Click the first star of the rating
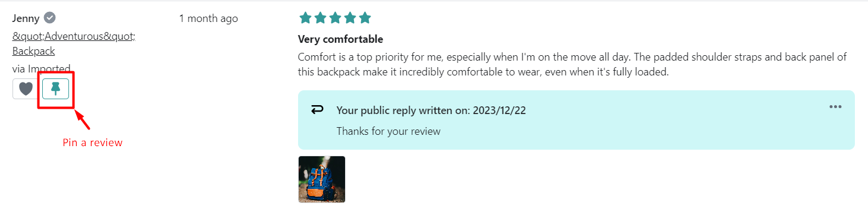This screenshot has width=868, height=218. [x=305, y=18]
